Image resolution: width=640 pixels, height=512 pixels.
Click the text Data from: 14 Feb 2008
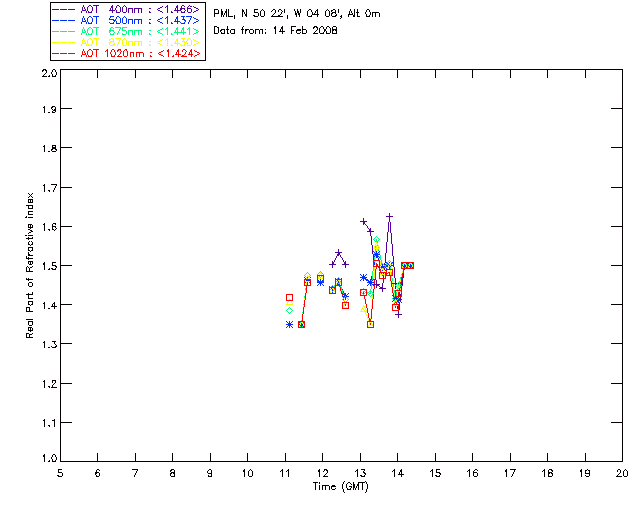276,31
